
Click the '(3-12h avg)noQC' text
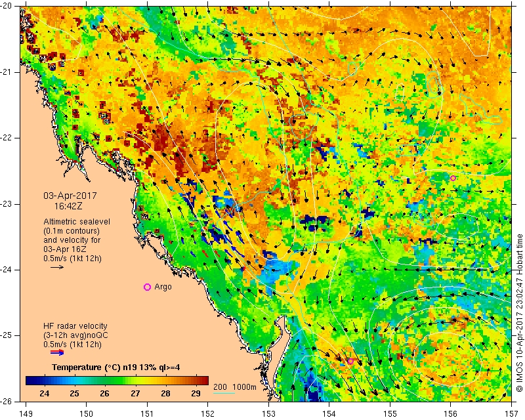[75, 335]
